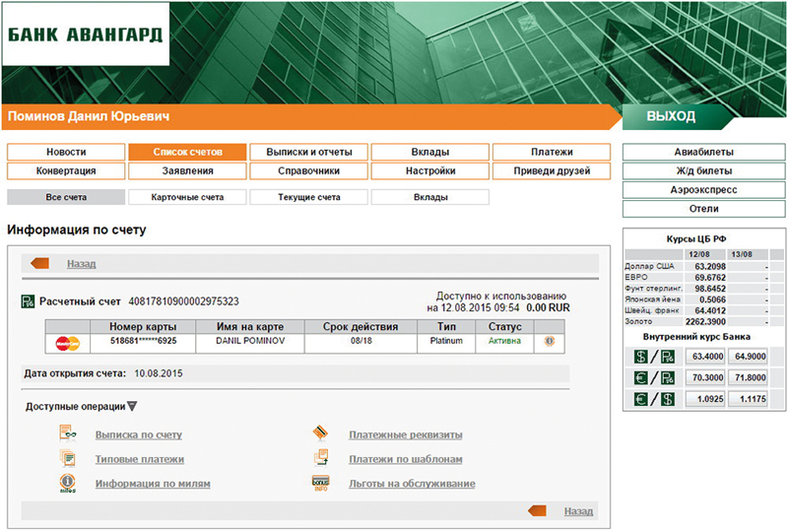
Task: Go to the Вклады main menu item
Action: click(430, 152)
